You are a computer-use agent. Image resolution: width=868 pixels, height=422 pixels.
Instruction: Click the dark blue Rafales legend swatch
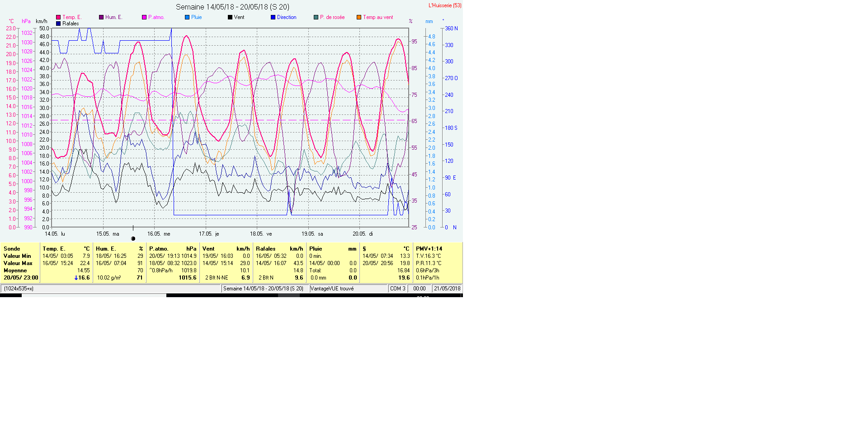click(x=58, y=24)
